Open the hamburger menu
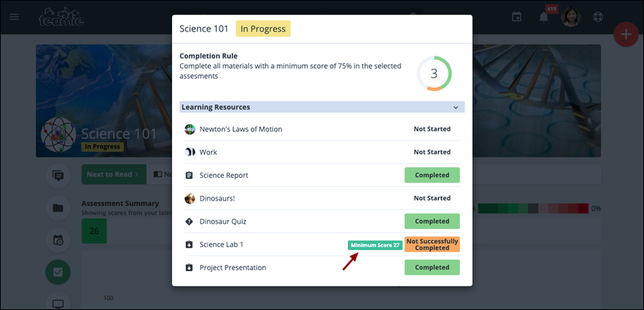Screen dimensions: 644x310 point(15,17)
